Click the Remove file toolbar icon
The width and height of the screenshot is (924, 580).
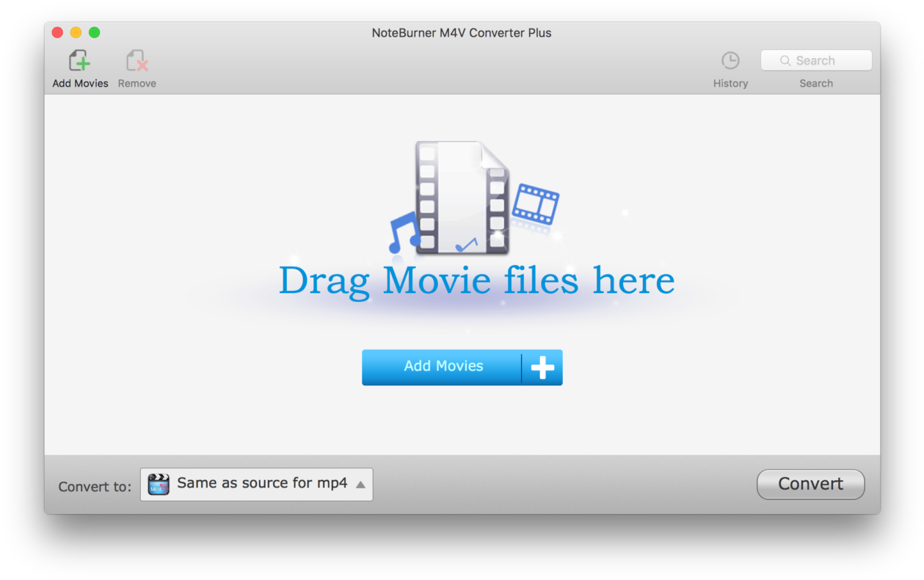pyautogui.click(x=137, y=61)
